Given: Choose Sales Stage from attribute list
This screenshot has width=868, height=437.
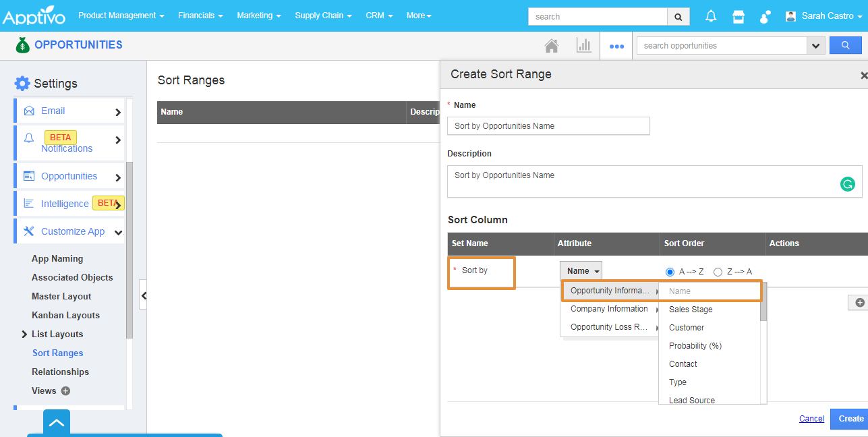Looking at the screenshot, I should pos(691,310).
